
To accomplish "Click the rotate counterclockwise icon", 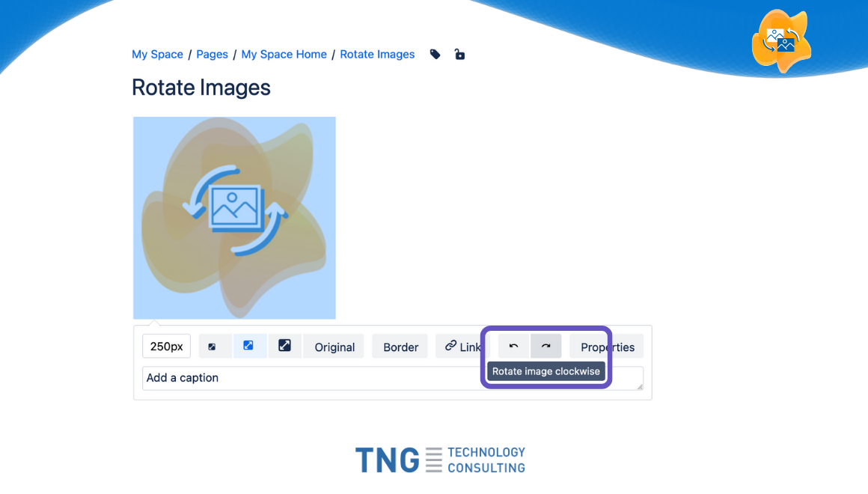I will (513, 346).
